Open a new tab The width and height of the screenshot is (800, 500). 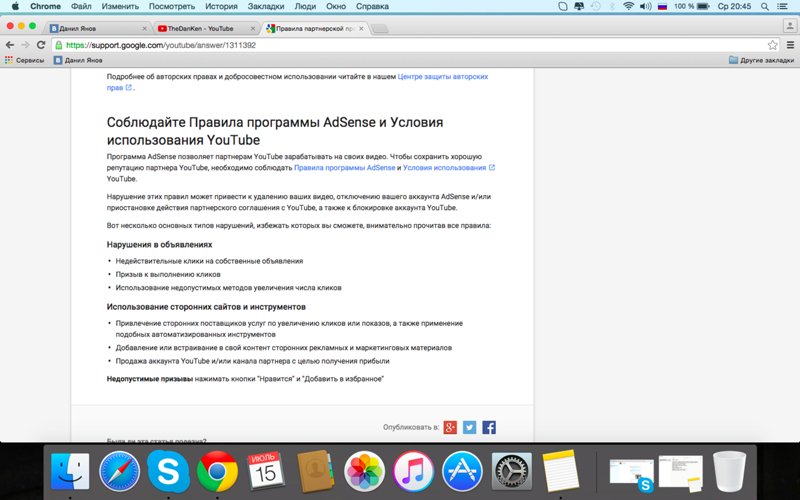[379, 29]
